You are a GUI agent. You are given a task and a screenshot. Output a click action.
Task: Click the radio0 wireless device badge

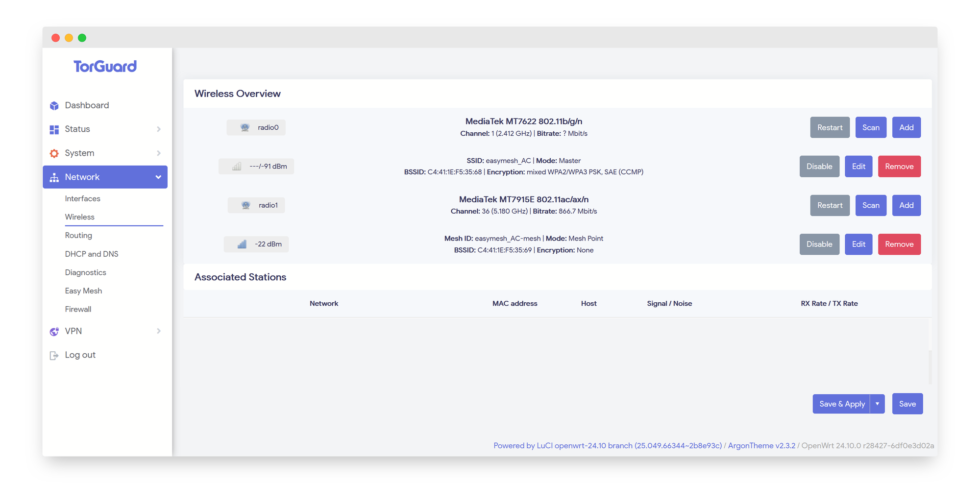256,127
